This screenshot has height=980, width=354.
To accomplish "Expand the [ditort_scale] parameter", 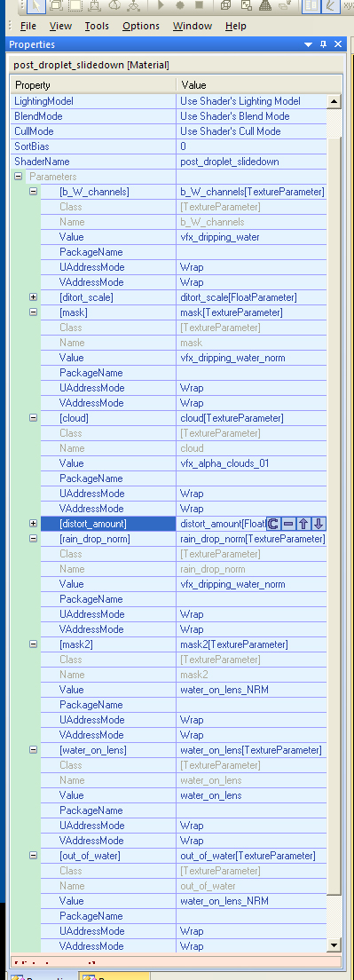I will pos(33,297).
